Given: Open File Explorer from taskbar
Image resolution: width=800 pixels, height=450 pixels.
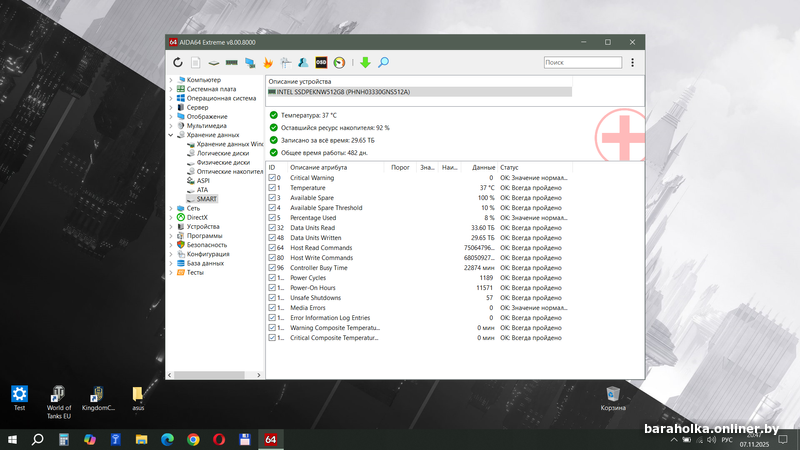Looking at the screenshot, I should pos(141,439).
